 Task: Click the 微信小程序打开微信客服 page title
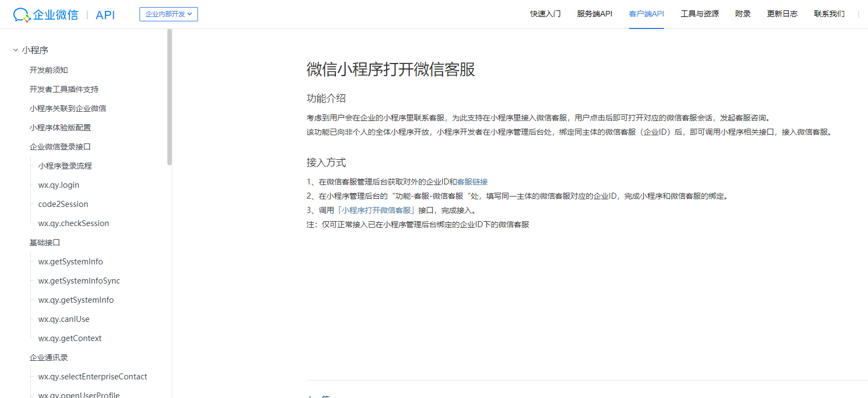[x=391, y=70]
